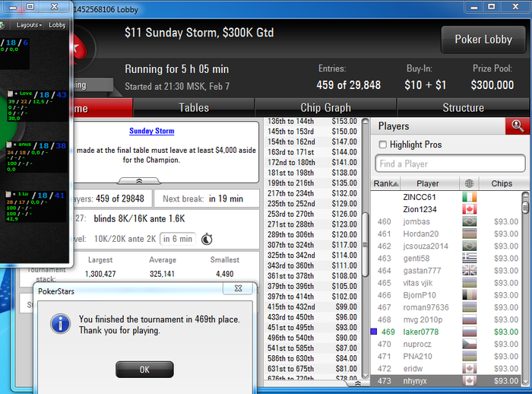Click blue marker square beside rank 469

(374, 332)
